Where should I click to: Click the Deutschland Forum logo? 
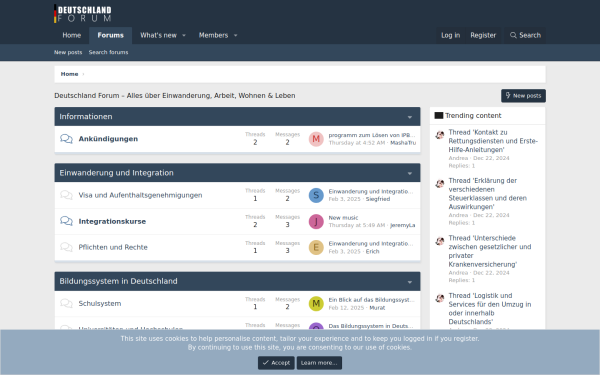[83, 13]
